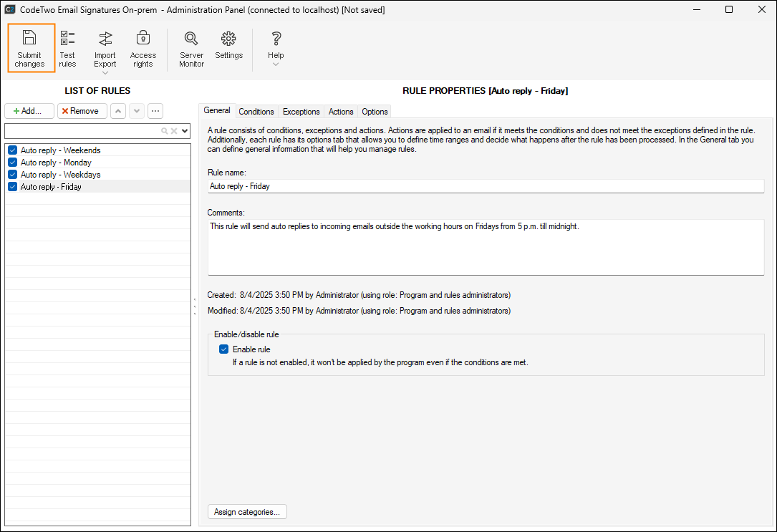
Task: Expand the Help menu dropdown
Action: [276, 64]
